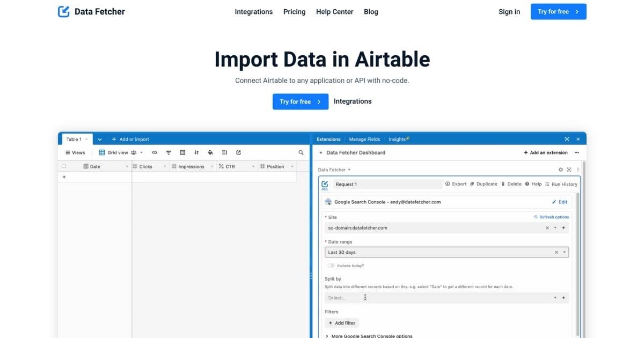Click Delete in the request toolbar

(x=511, y=184)
